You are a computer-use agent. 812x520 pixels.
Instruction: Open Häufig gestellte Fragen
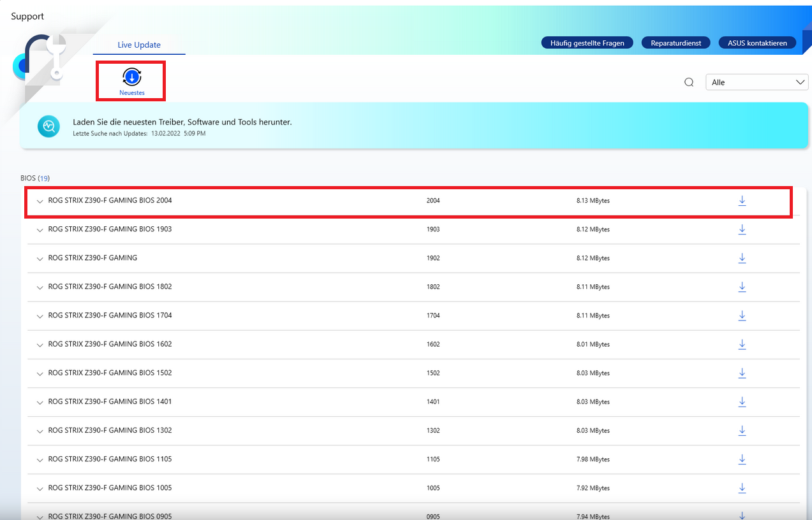click(587, 43)
